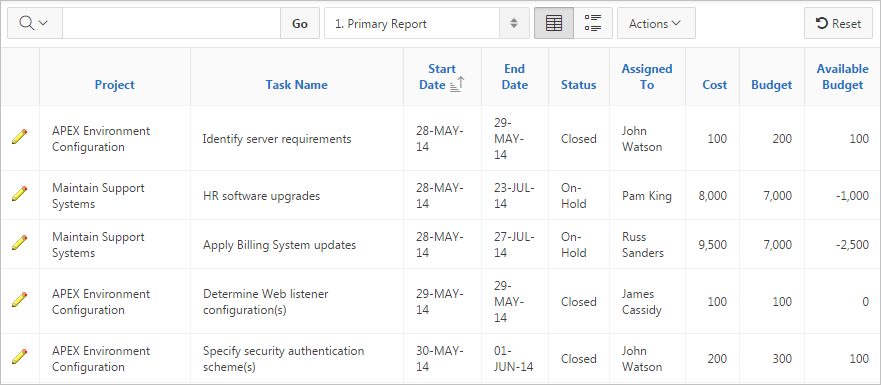Edit the Determine Web listener configuration pencil
This screenshot has height=385, width=881.
[20, 300]
